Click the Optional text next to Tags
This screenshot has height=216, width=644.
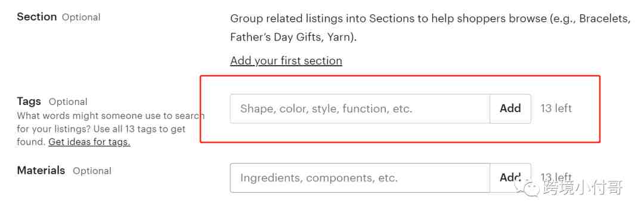click(x=68, y=102)
